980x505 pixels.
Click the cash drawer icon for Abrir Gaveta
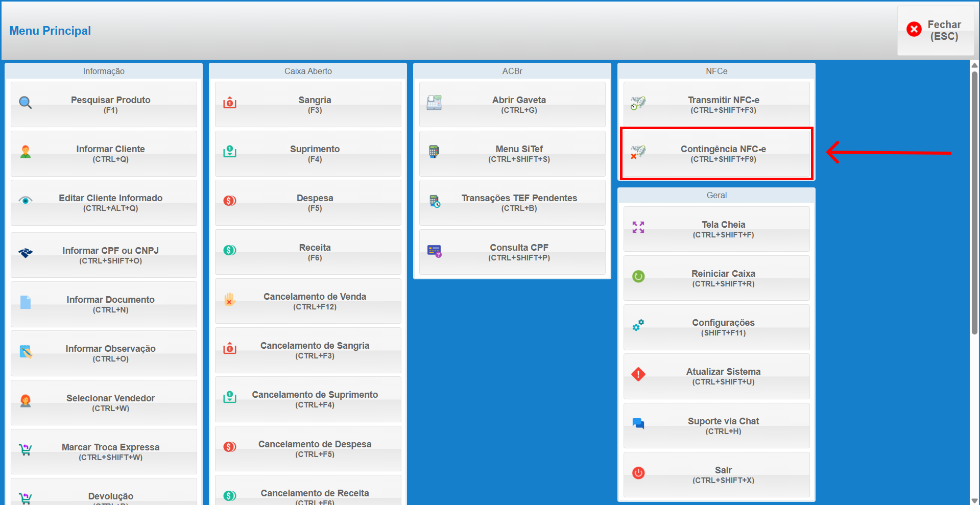pos(434,103)
